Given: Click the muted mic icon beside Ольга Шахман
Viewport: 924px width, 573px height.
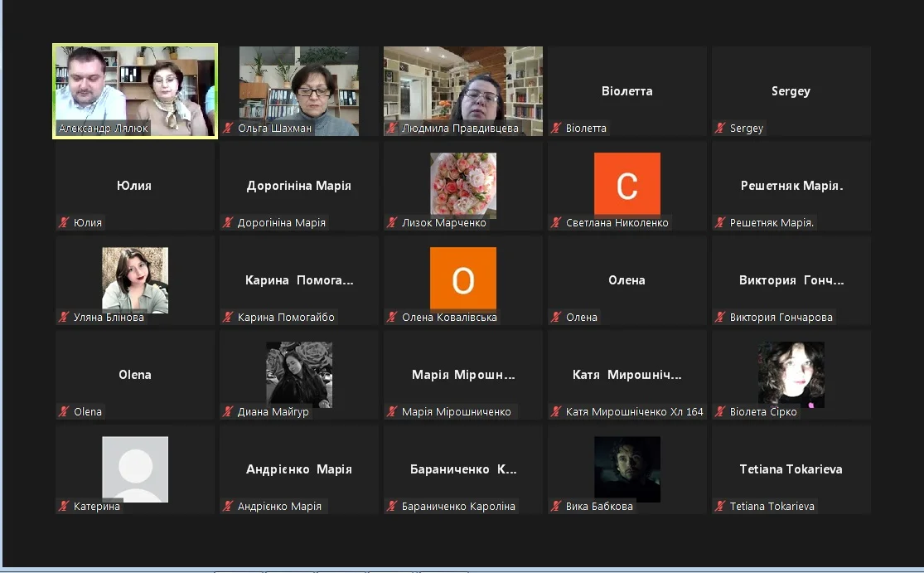Looking at the screenshot, I should tap(229, 128).
